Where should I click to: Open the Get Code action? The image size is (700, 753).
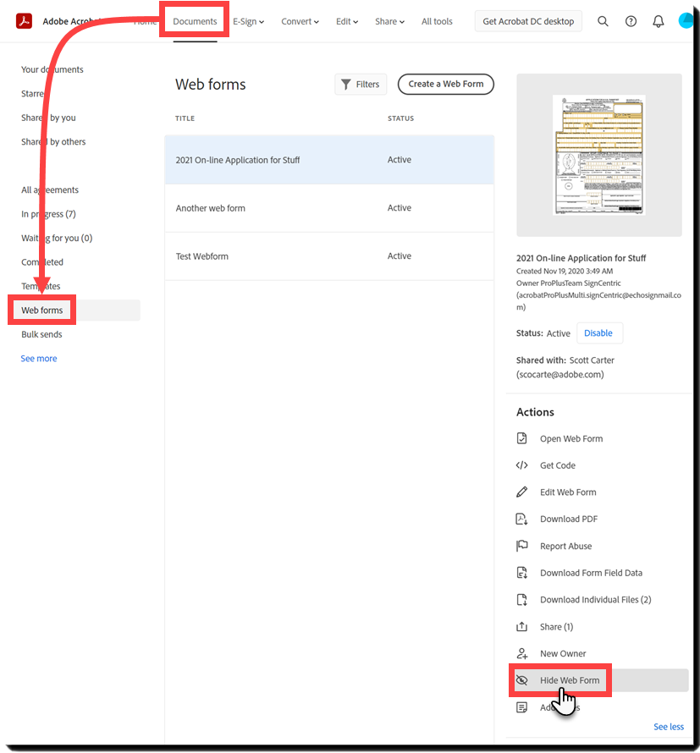coord(557,464)
